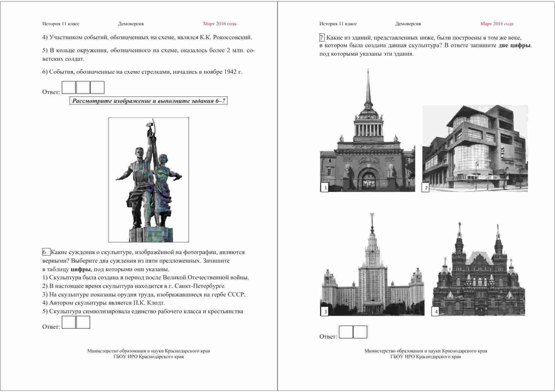This screenshot has width=555, height=392.
Task: Click the first answer box for question 7
Action: pos(346,332)
